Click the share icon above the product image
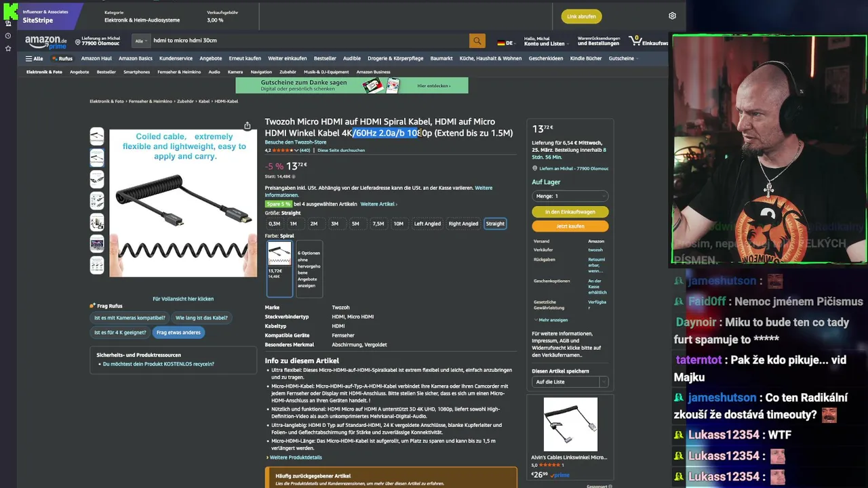Screen dimensions: 868x488 point(248,125)
